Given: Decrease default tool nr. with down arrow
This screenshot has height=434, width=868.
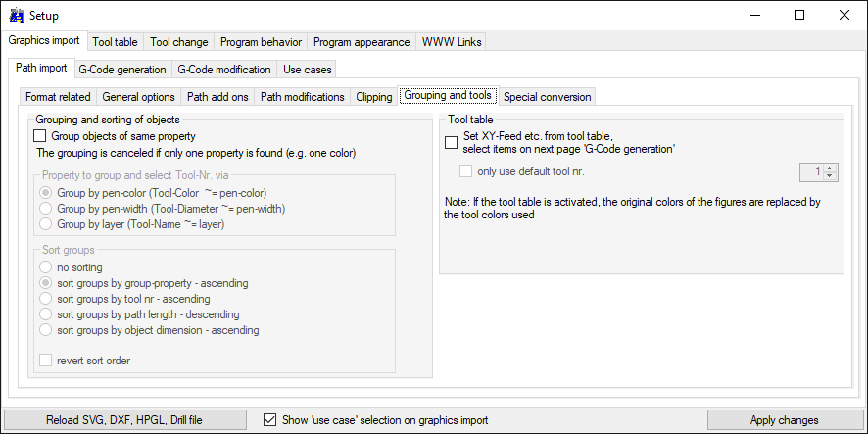Looking at the screenshot, I should (829, 176).
